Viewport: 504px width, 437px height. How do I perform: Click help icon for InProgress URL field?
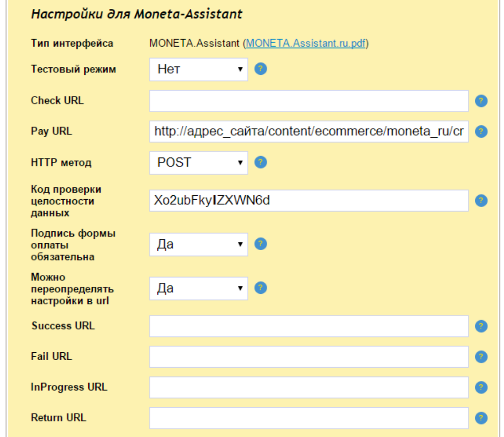click(481, 387)
